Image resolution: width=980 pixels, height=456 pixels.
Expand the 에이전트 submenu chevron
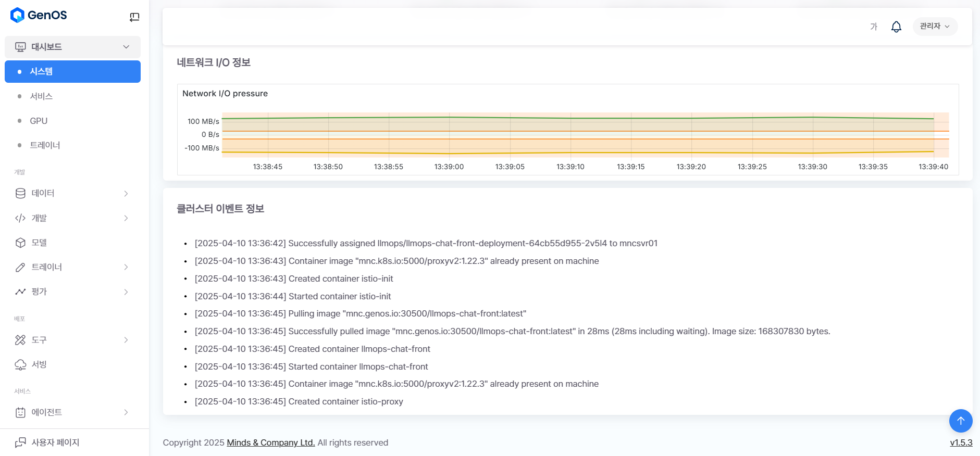(x=126, y=412)
